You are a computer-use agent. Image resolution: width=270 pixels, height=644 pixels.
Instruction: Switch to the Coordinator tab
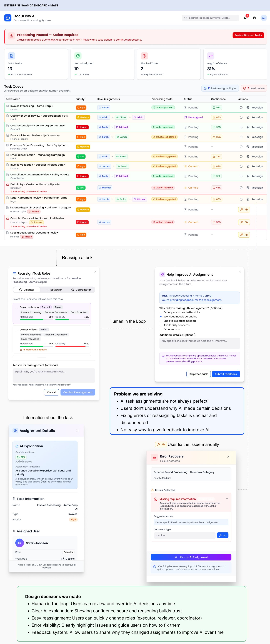click(81, 290)
